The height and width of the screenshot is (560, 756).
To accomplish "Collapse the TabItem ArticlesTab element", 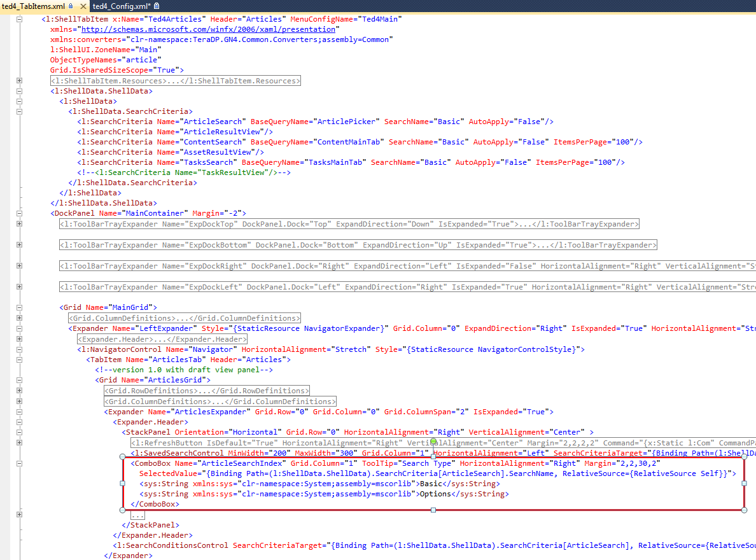I will click(x=19, y=360).
